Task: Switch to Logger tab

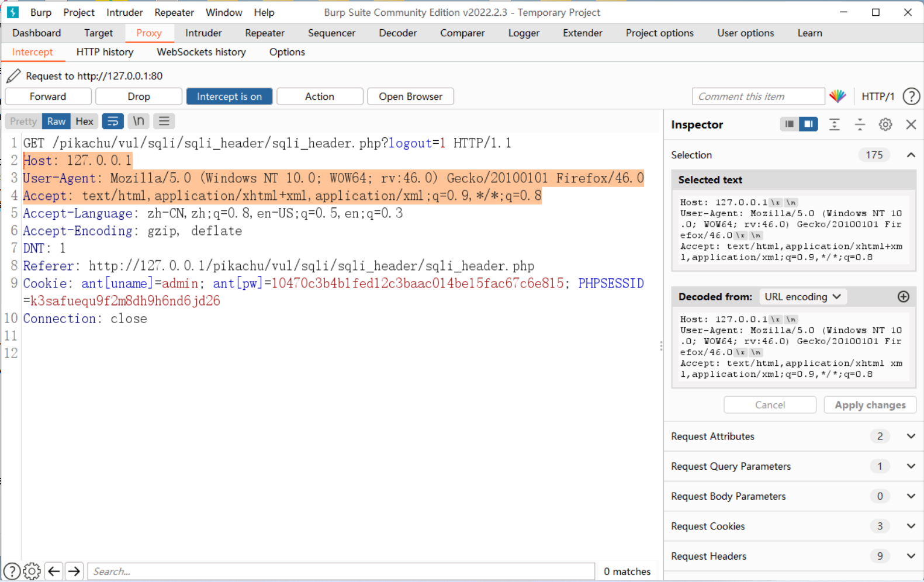Action: (524, 33)
